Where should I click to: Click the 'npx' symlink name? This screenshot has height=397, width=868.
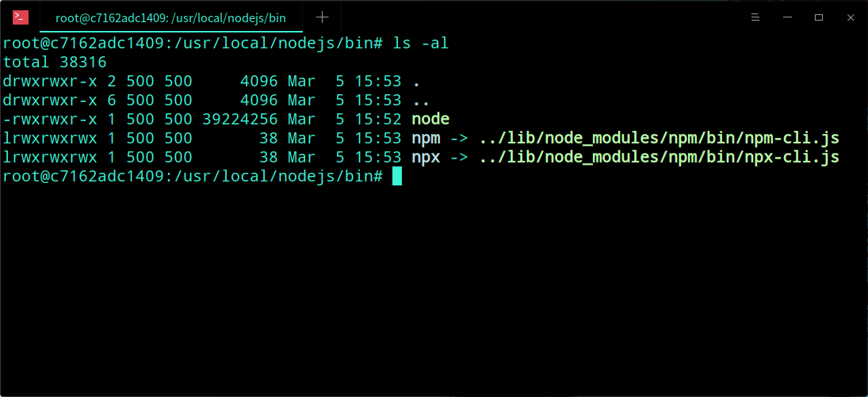(426, 158)
